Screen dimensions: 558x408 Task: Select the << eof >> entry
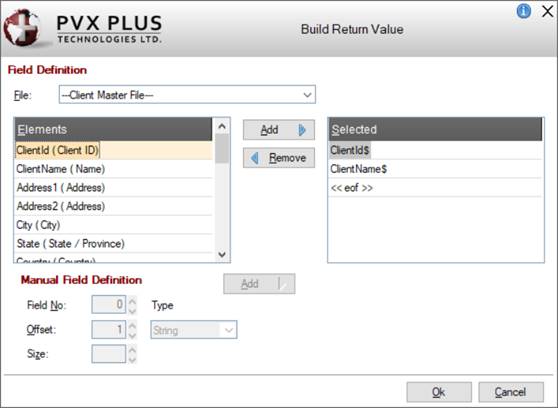[435, 188]
